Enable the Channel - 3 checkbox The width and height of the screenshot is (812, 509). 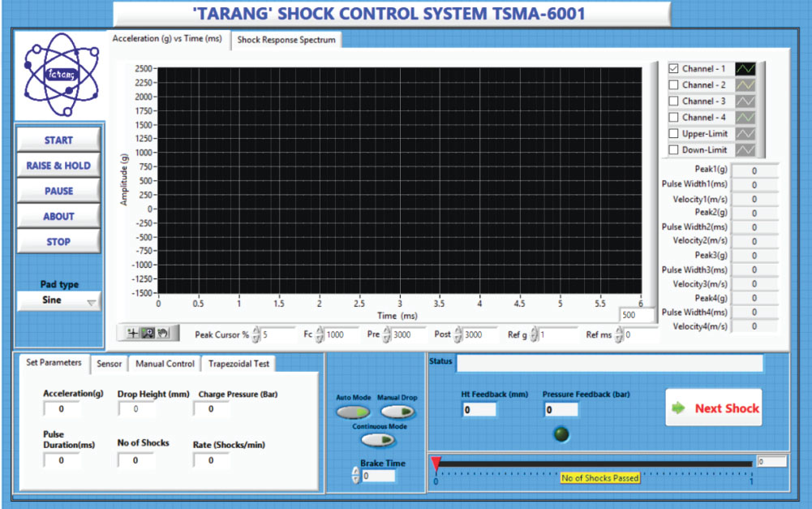click(x=674, y=101)
